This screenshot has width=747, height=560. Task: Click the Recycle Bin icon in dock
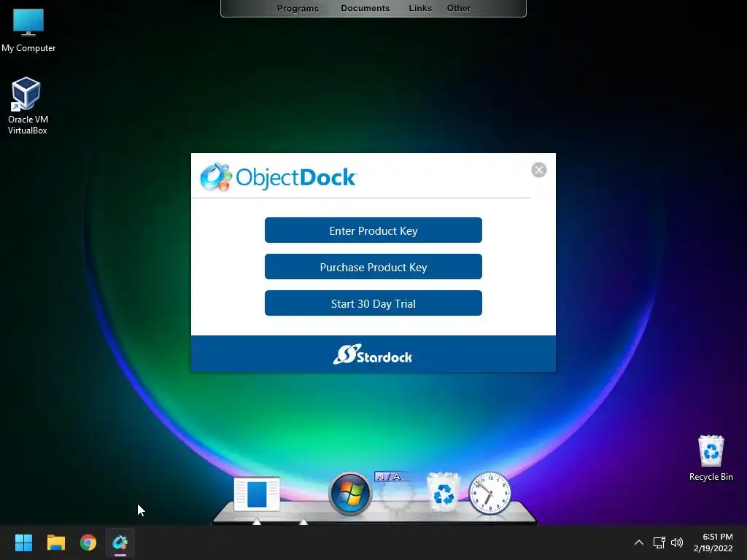click(444, 492)
